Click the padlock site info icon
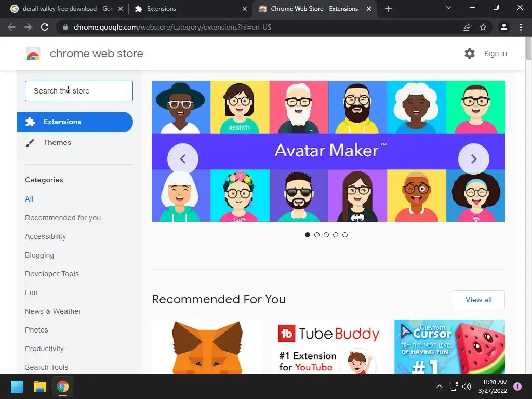This screenshot has height=399, width=532. pos(65,27)
